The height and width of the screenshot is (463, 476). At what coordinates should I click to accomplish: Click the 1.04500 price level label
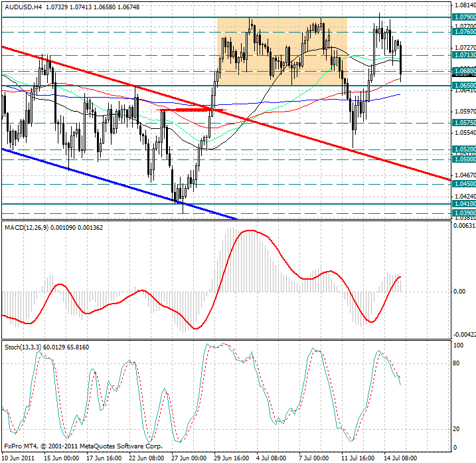tap(463, 184)
